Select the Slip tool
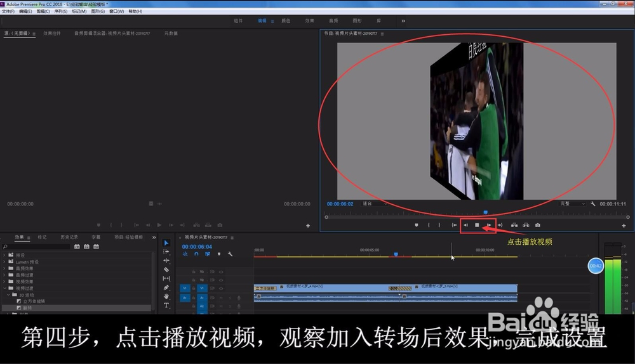Image resolution: width=635 pixels, height=364 pixels. coord(166,278)
